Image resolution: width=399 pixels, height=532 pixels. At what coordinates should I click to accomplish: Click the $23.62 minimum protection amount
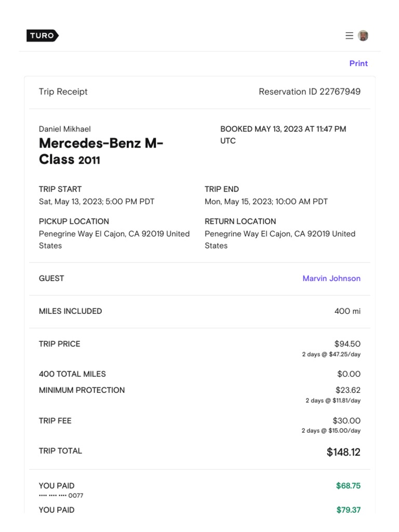click(x=348, y=390)
